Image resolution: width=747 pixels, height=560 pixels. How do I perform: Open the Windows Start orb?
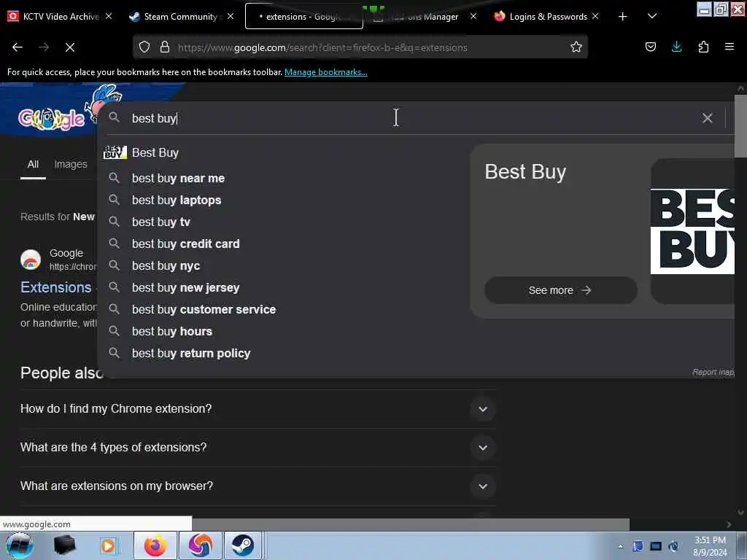[20, 545]
